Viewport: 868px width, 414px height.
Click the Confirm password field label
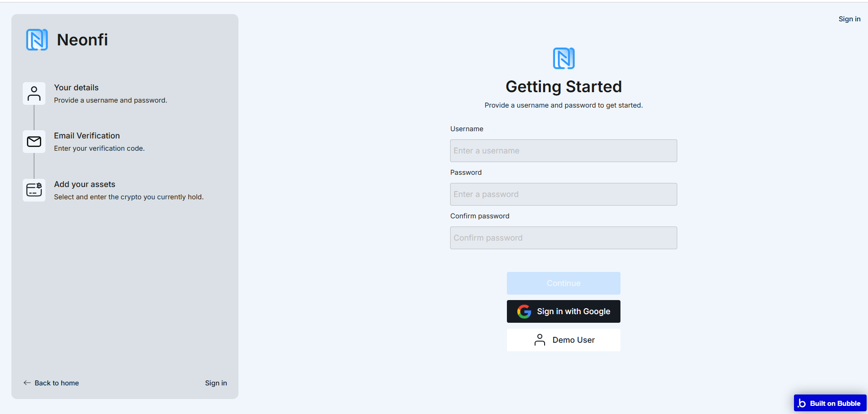tap(480, 216)
